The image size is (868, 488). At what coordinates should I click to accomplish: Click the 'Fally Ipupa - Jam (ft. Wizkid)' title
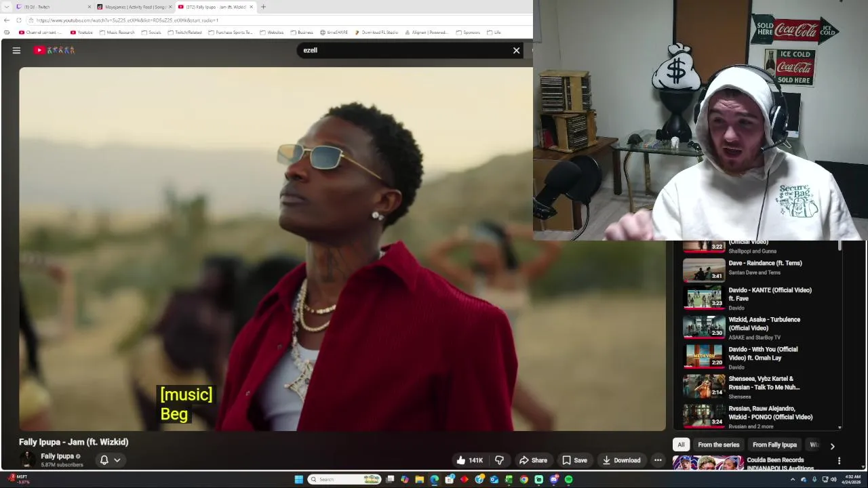[x=74, y=442]
